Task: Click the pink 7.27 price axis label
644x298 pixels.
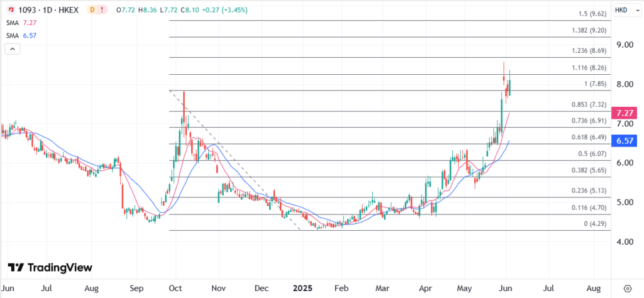Action: click(x=624, y=113)
